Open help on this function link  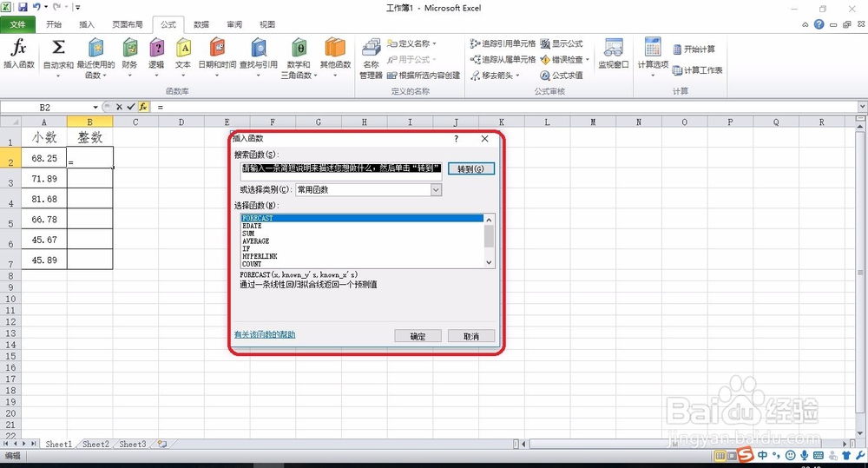265,334
